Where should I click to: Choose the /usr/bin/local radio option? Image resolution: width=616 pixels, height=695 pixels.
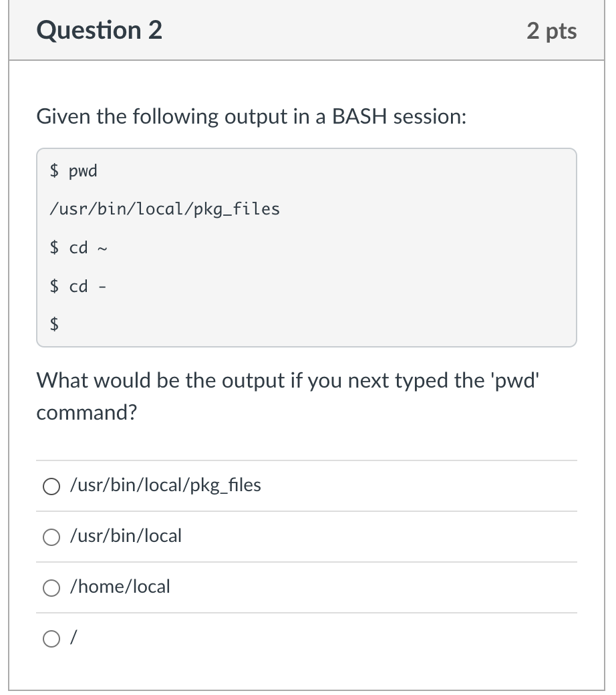coord(51,537)
